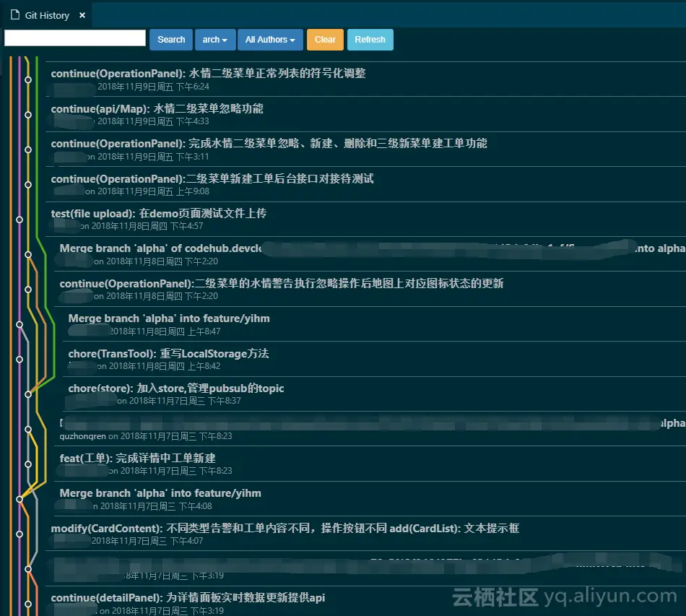The height and width of the screenshot is (616, 686).
Task: Open the arch branch dropdown
Action: coord(214,40)
